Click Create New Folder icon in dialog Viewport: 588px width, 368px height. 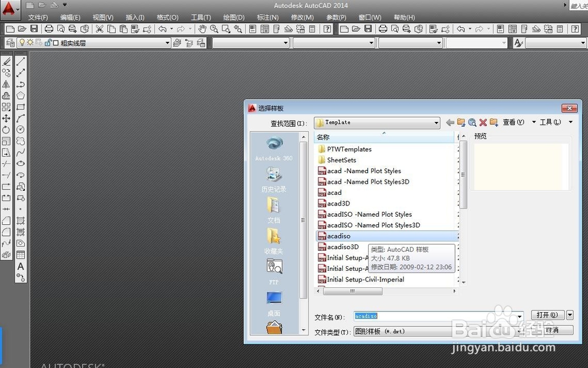pos(494,122)
